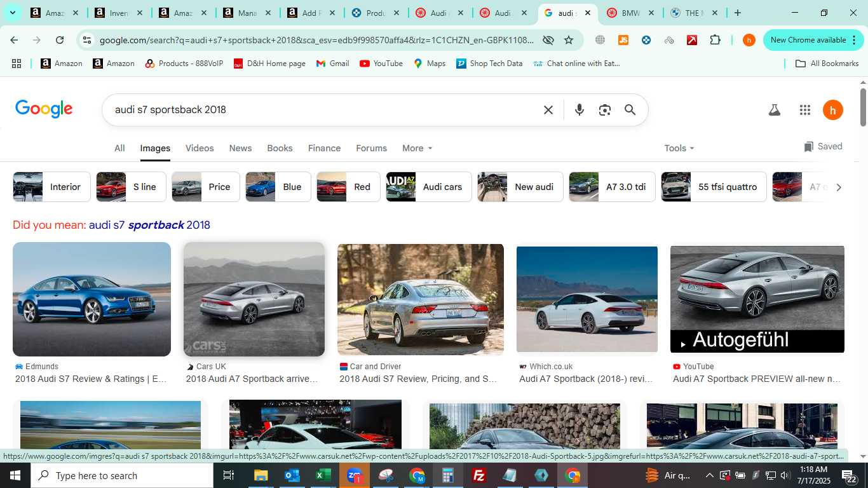868x488 pixels.
Task: Switch to the Books results tab
Action: coord(280,148)
